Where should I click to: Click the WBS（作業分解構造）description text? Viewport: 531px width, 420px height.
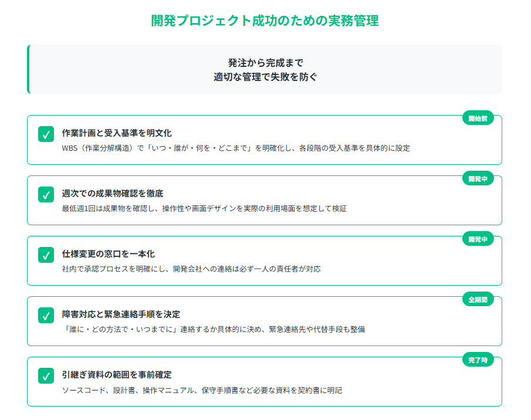click(236, 148)
